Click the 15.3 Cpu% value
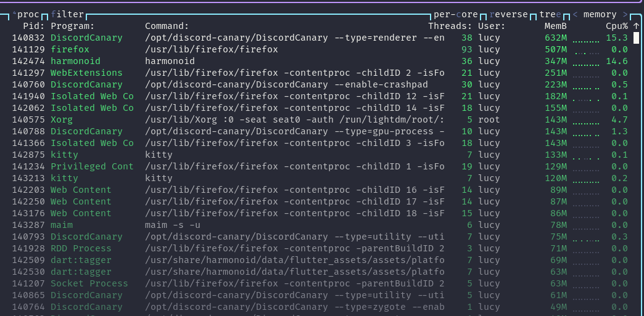Image resolution: width=644 pixels, height=316 pixels. (617, 38)
